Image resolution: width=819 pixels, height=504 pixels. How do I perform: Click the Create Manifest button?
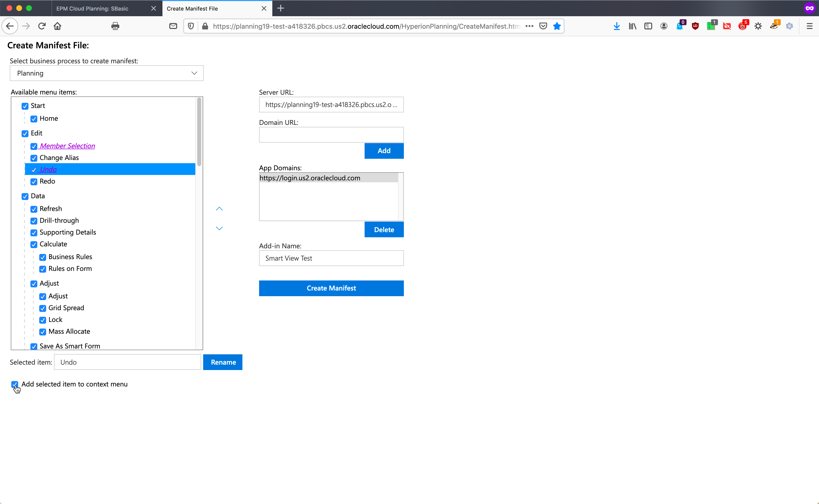click(x=331, y=288)
